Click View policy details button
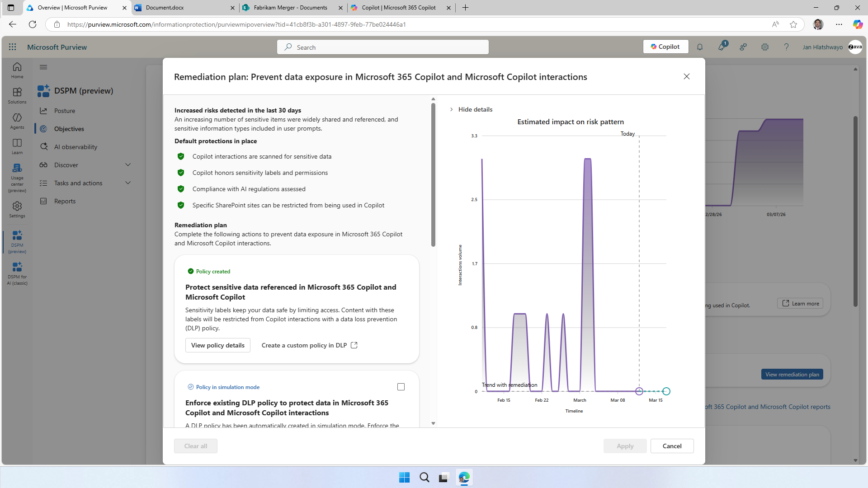Image resolution: width=868 pixels, height=488 pixels. tap(218, 345)
